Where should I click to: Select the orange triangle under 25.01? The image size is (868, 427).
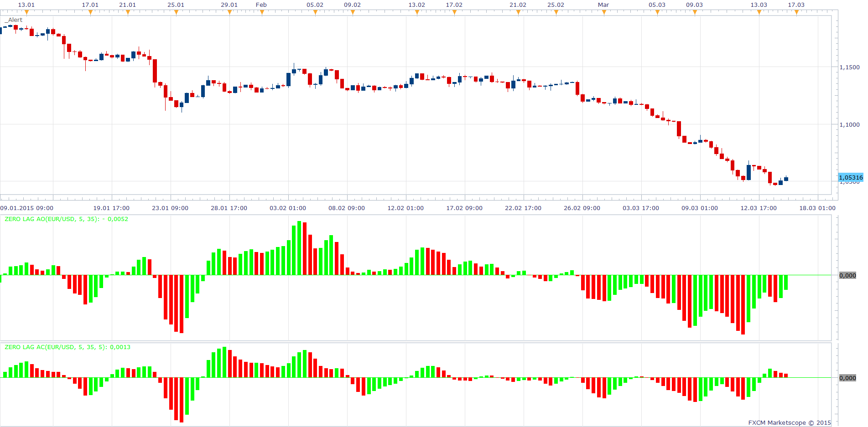pos(176,12)
